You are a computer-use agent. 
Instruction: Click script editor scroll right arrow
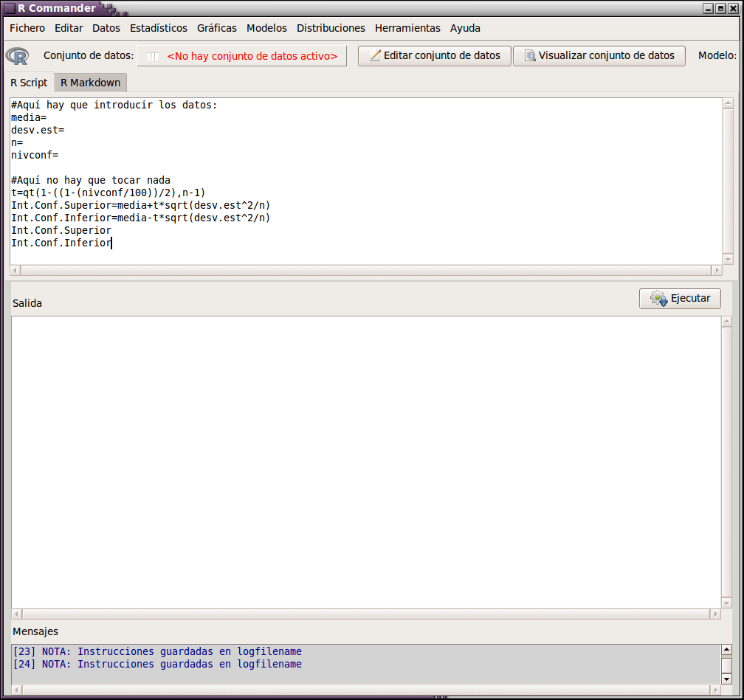(x=717, y=270)
